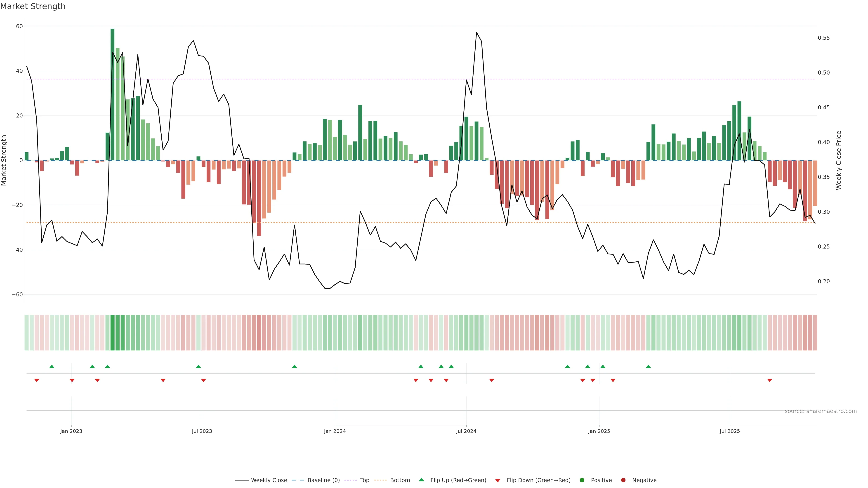Click the last green flip-up marker in 2025

pos(648,366)
